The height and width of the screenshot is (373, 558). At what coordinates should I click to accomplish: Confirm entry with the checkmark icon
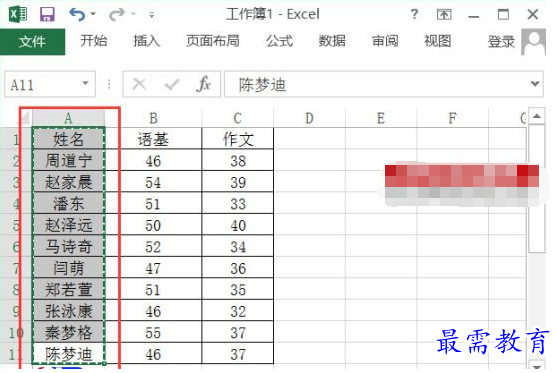tap(172, 84)
